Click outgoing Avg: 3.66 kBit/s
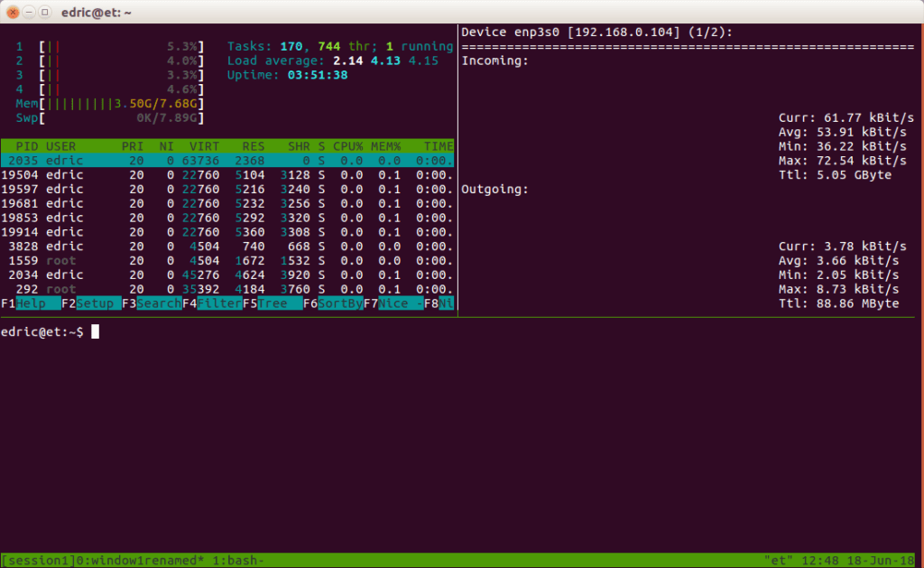Viewport: 924px width, 568px height. coord(838,260)
